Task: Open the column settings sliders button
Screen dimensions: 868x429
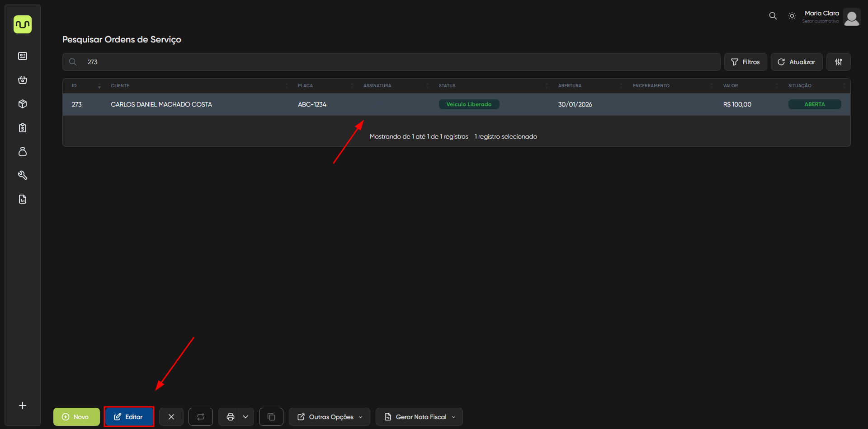Action: [x=838, y=62]
